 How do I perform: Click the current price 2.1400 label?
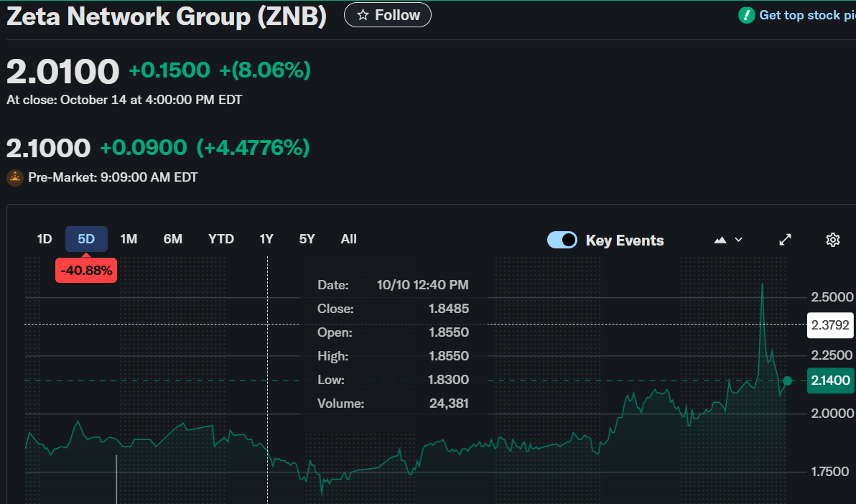click(830, 381)
